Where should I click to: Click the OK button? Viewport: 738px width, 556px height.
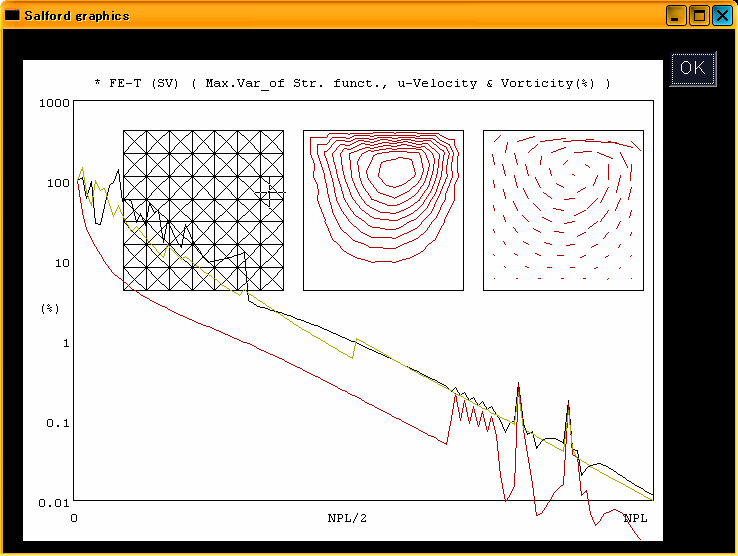pos(693,69)
